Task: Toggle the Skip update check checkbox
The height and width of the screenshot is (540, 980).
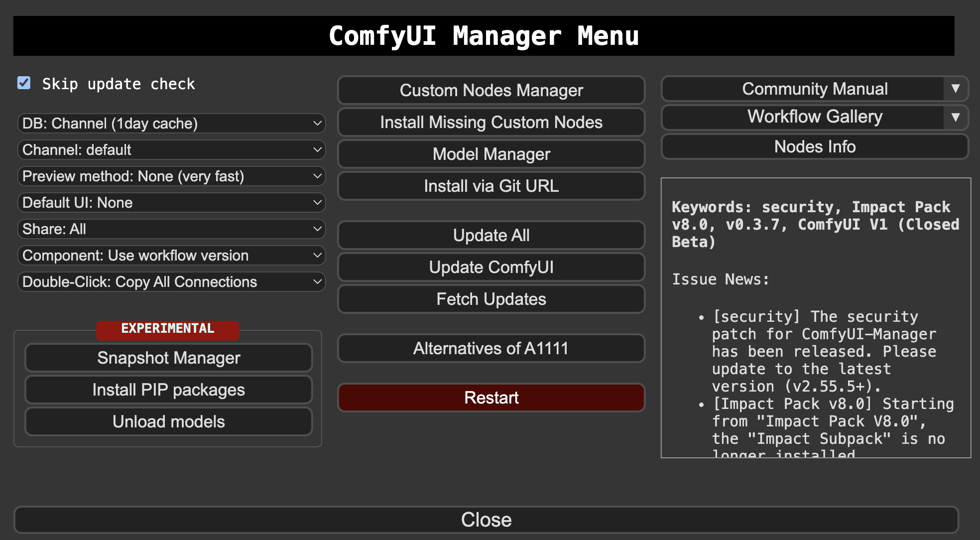Action: 24,83
